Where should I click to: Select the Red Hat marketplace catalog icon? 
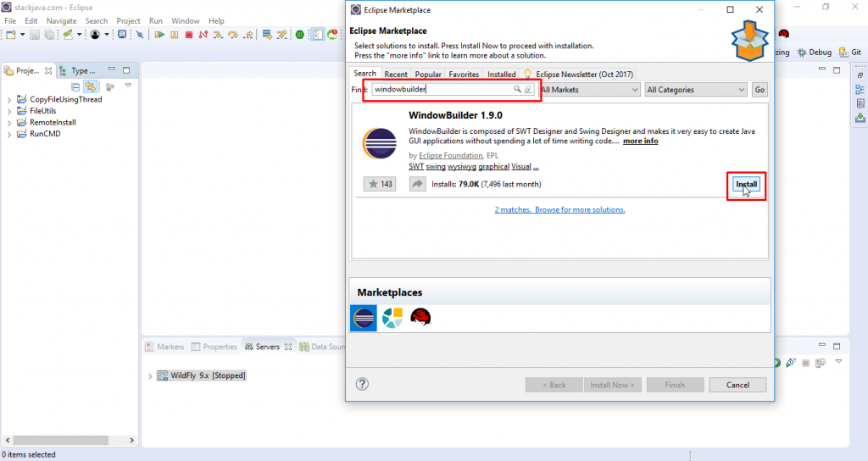pos(420,317)
